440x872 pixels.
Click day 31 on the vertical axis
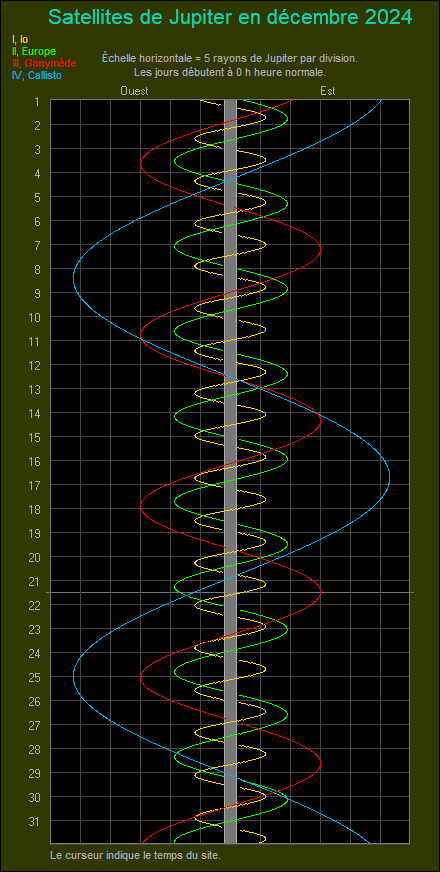pos(35,821)
